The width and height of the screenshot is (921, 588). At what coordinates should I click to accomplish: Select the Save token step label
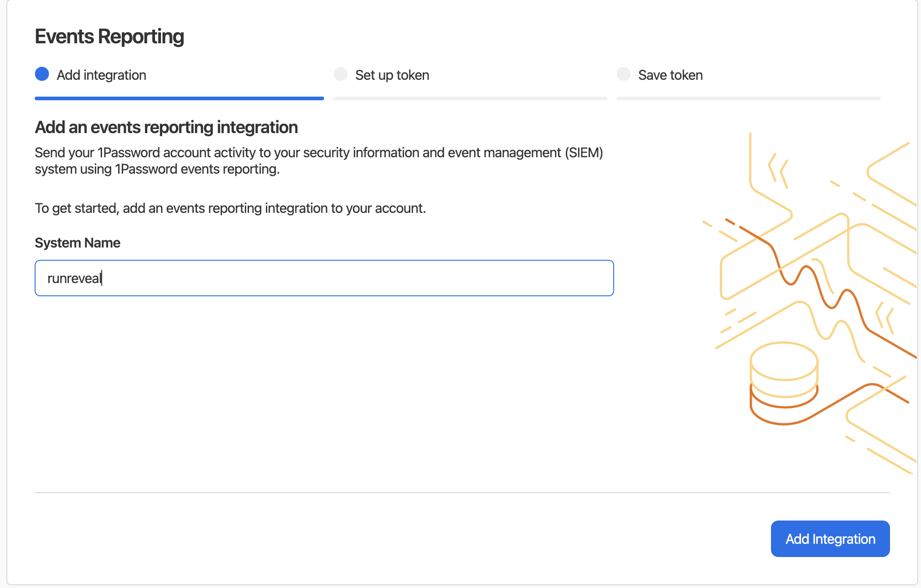670,75
